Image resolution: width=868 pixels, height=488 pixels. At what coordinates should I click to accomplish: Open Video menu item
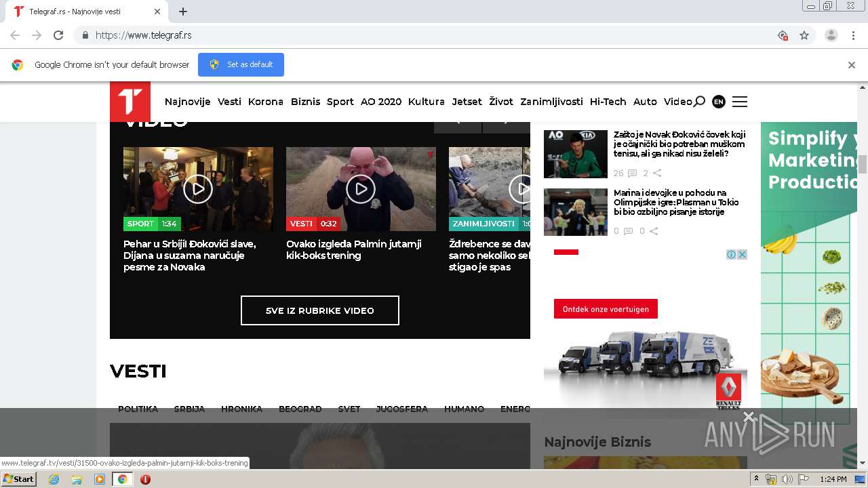[678, 102]
